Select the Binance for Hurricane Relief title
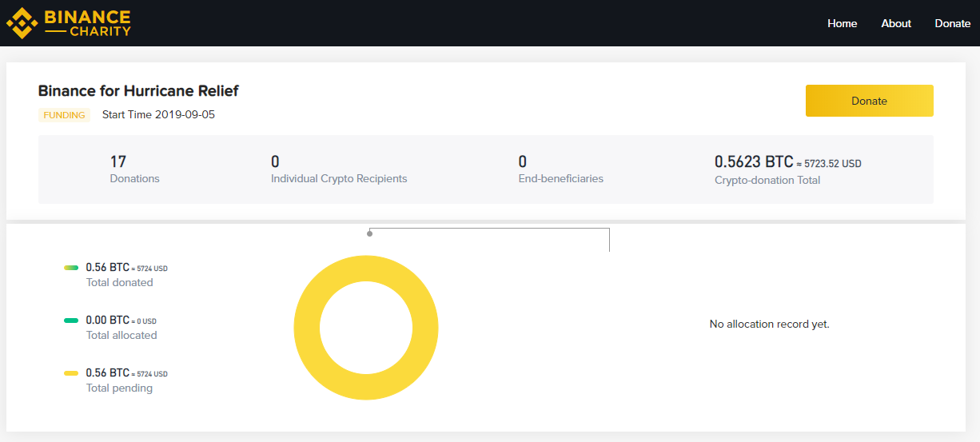This screenshot has height=442, width=980. point(138,91)
